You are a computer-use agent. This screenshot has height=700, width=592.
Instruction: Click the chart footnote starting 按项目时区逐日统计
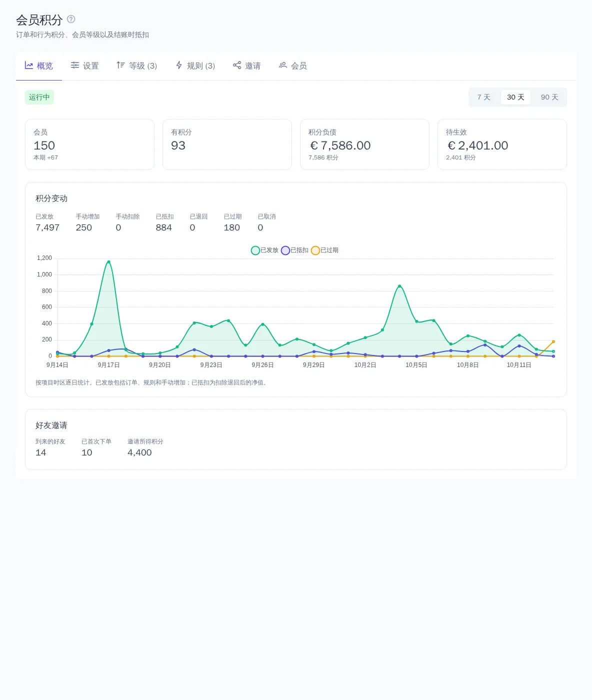click(x=152, y=382)
